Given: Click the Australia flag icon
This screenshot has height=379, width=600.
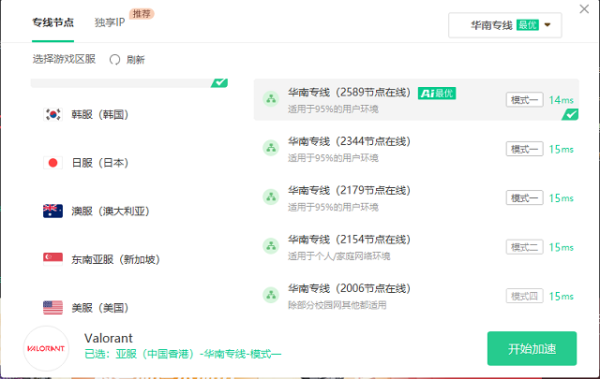Looking at the screenshot, I should (53, 211).
